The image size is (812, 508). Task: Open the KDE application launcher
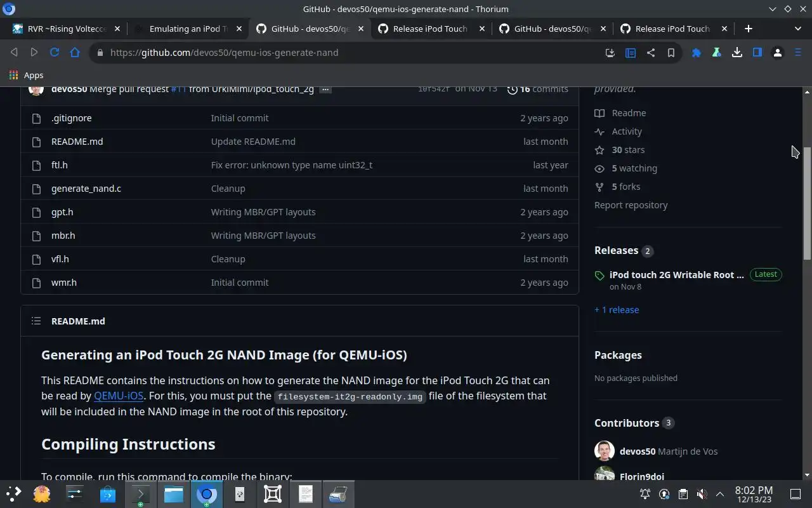(x=13, y=494)
